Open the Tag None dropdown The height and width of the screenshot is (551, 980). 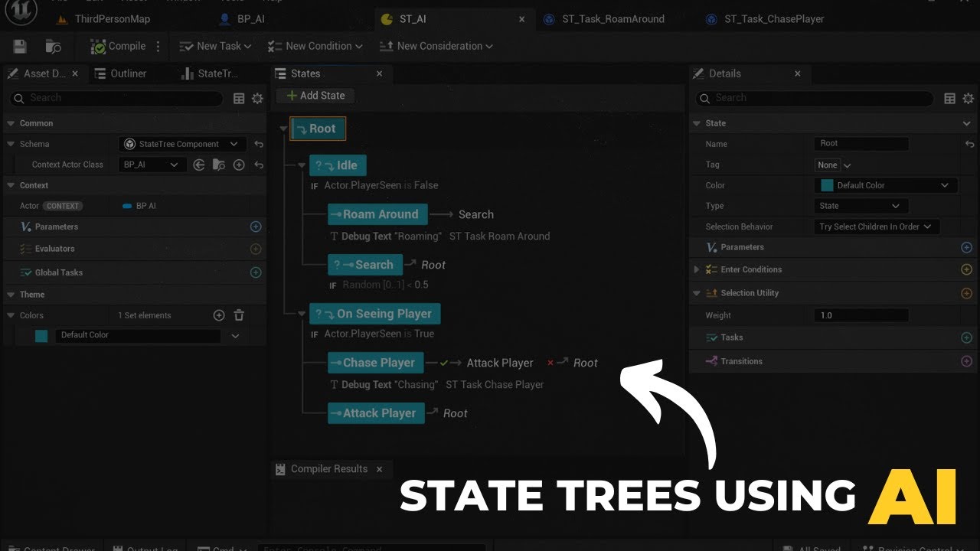(x=834, y=165)
